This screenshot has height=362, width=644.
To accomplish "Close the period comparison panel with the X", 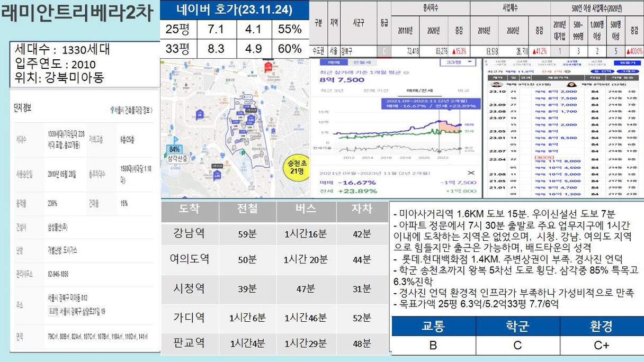I will coord(471,173).
